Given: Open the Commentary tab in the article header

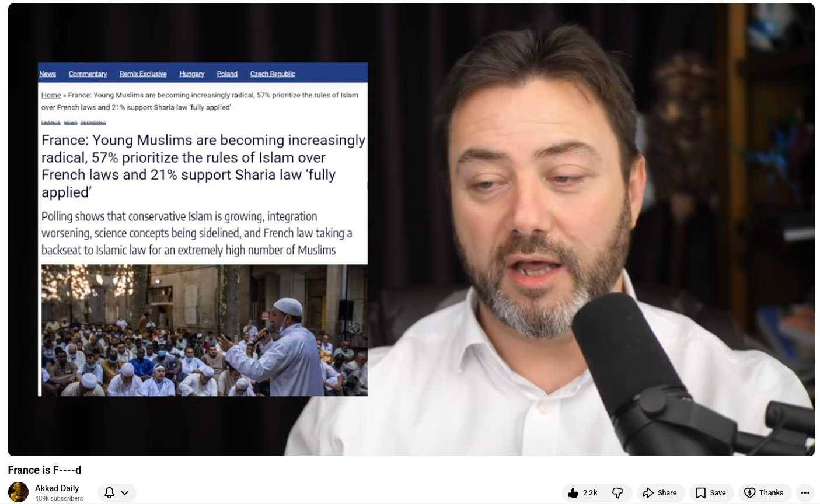Looking at the screenshot, I should tap(88, 74).
